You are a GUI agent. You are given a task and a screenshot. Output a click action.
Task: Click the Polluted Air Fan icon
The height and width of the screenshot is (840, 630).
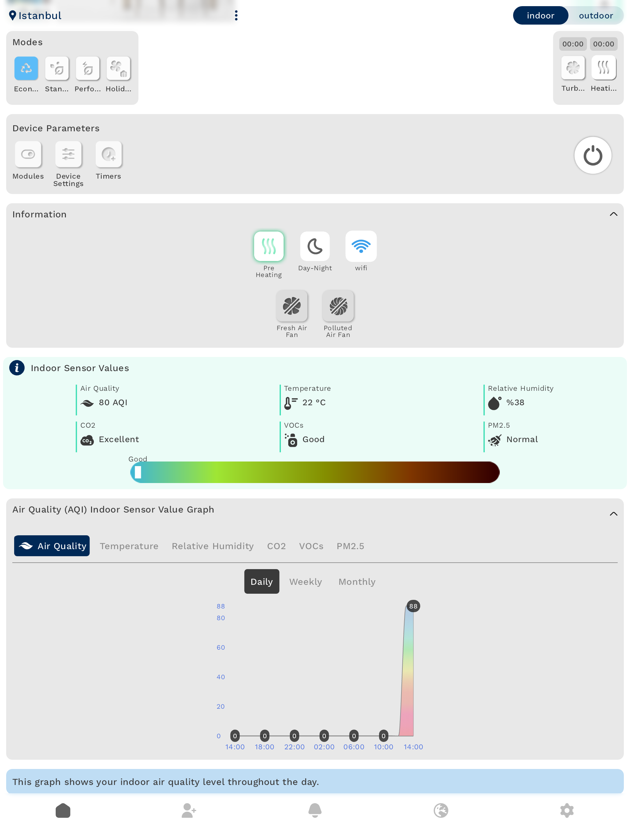point(338,306)
